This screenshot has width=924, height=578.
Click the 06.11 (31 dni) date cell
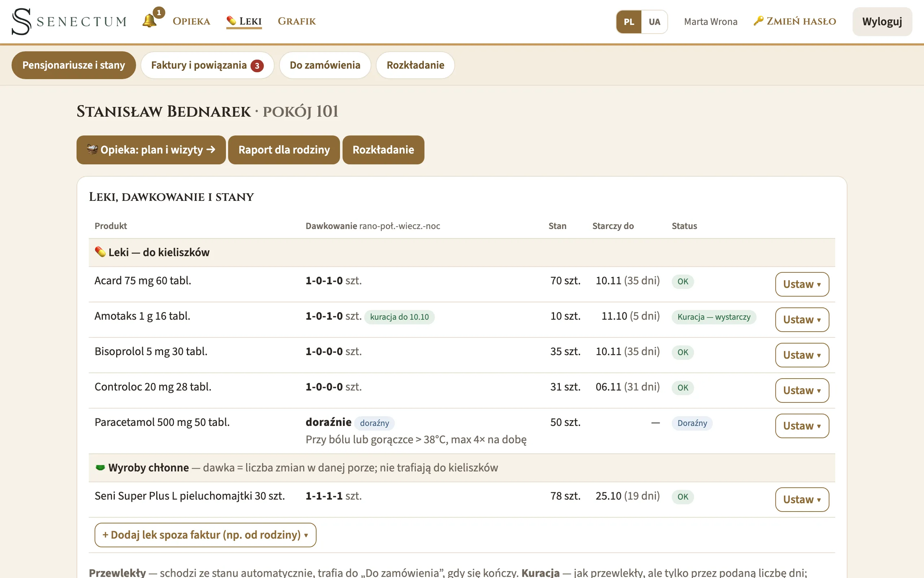click(627, 387)
